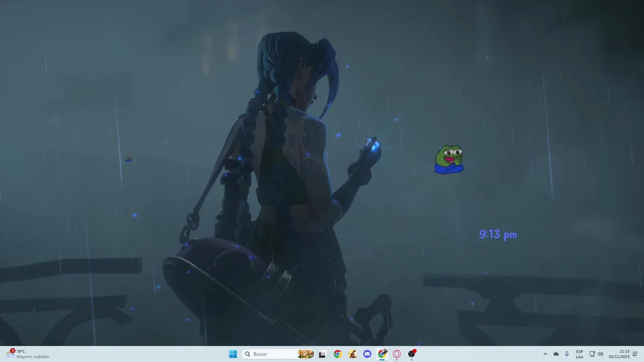The height and width of the screenshot is (362, 644).
Task: Click the Pepe frog desktop widget
Action: pyautogui.click(x=449, y=159)
